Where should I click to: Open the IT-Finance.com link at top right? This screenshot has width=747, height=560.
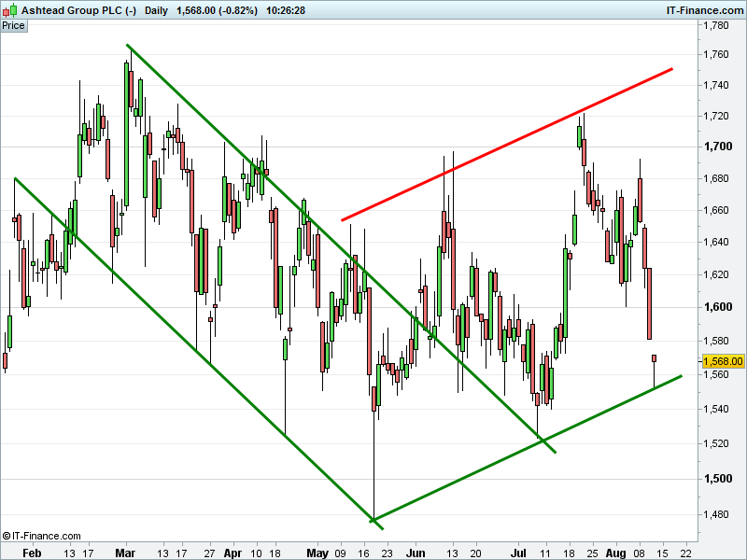tap(705, 10)
